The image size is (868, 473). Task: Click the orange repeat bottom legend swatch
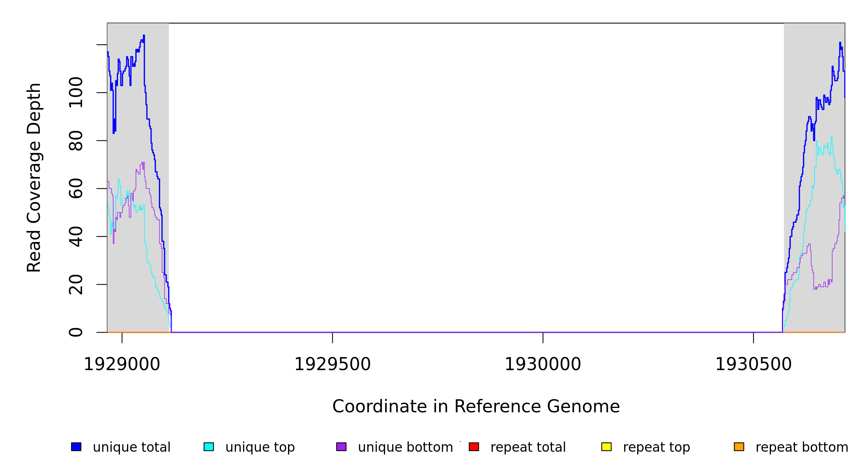click(739, 447)
